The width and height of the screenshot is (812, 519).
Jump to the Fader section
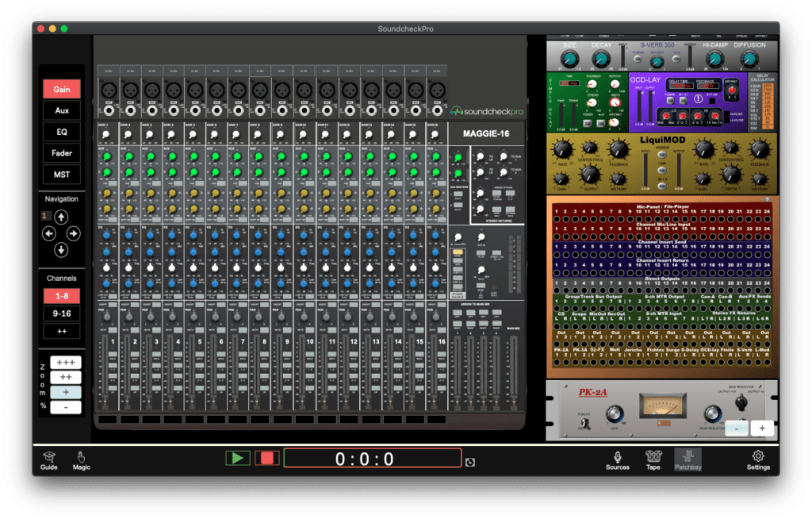tap(62, 153)
